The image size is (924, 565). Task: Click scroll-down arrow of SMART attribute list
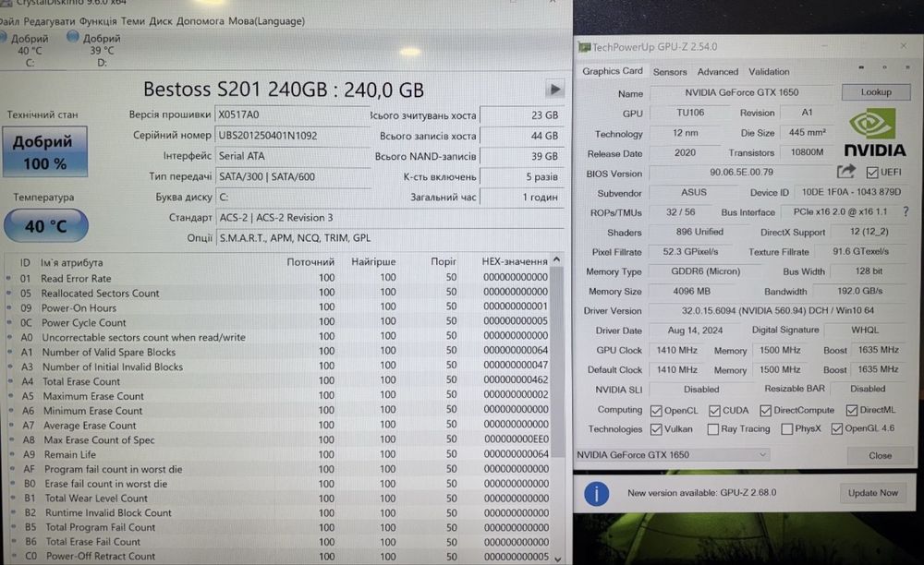click(557, 559)
